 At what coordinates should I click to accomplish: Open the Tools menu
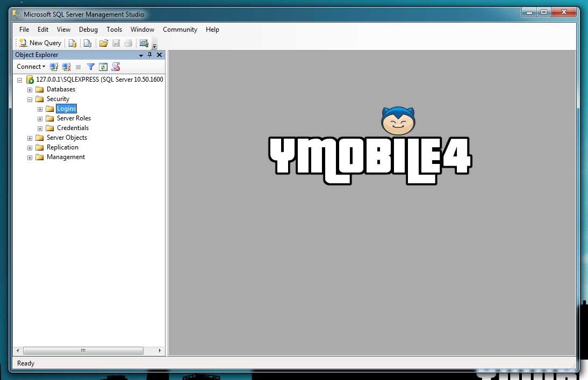[114, 29]
